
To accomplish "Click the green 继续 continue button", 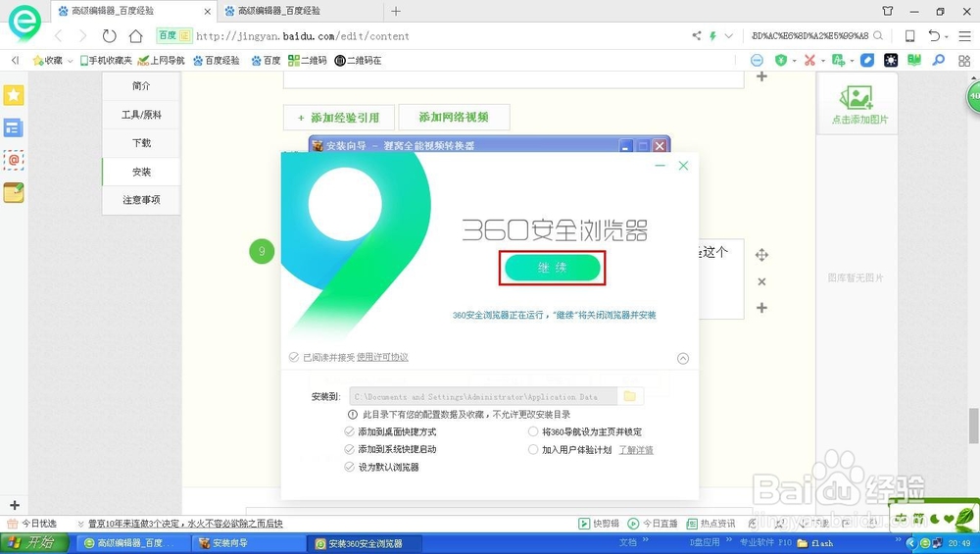I will pos(553,268).
